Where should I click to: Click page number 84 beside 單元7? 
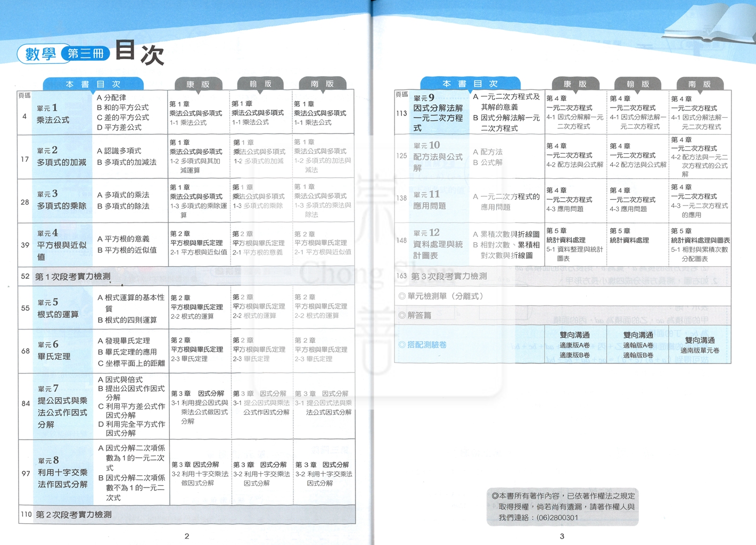tap(26, 403)
